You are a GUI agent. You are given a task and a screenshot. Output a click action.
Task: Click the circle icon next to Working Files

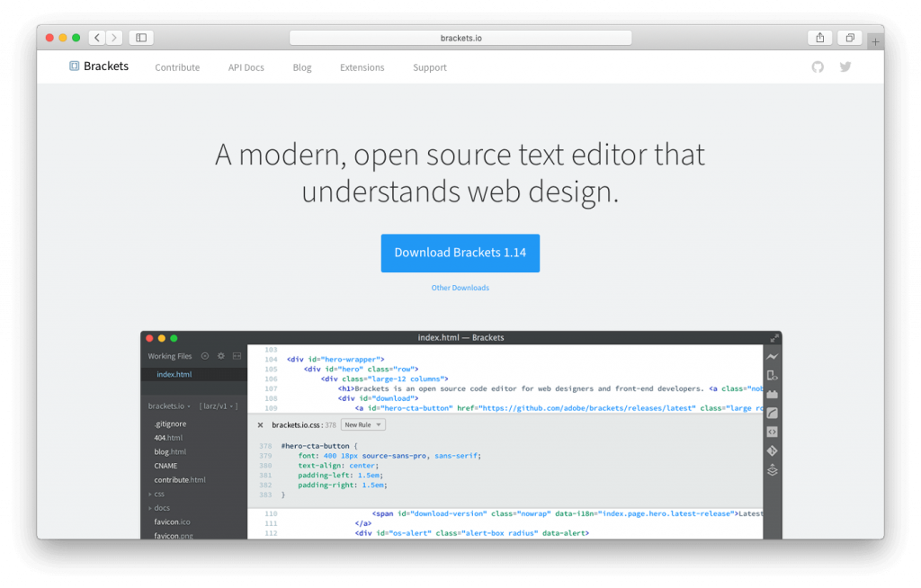click(x=205, y=356)
